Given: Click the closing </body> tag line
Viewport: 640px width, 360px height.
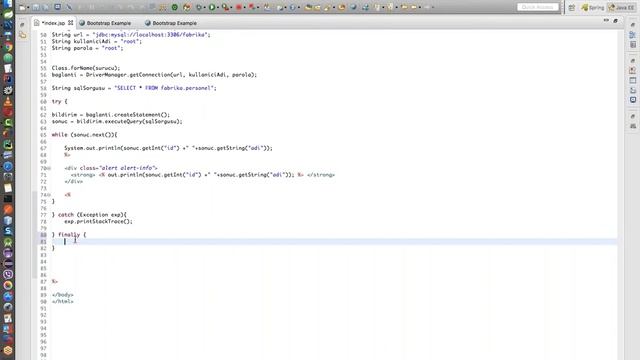Looking at the screenshot, I should point(62,295).
